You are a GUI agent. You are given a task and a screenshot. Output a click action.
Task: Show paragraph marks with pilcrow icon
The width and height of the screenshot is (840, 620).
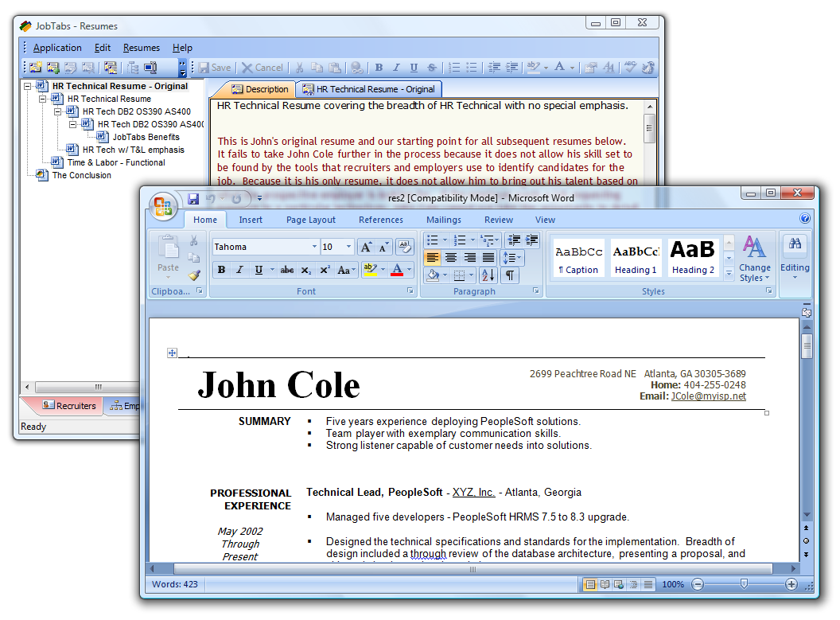pos(509,275)
